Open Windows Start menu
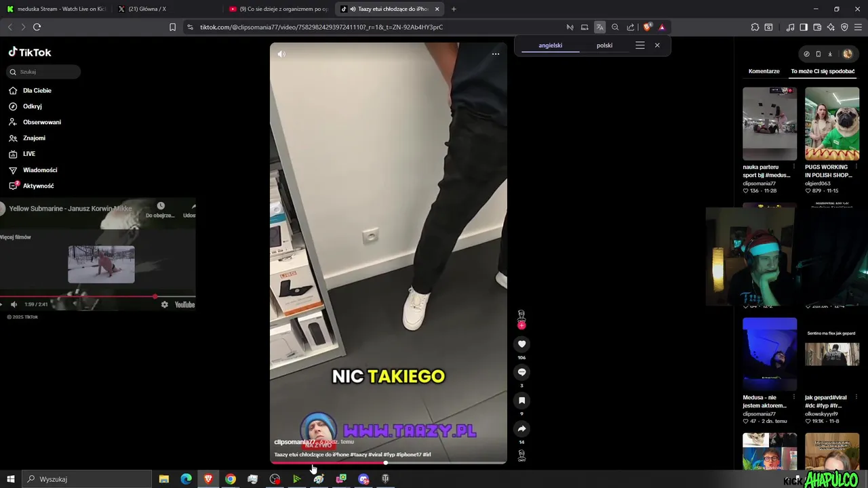Image resolution: width=868 pixels, height=488 pixels. 10,479
